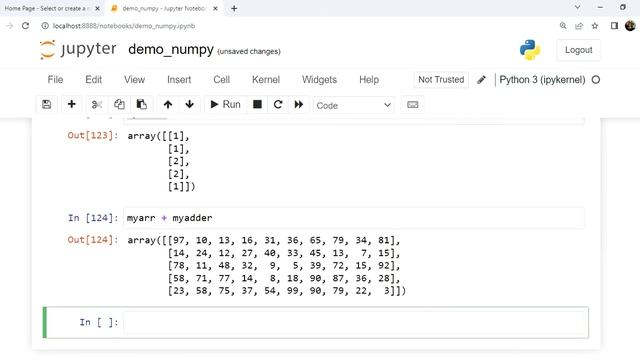Paste cells below icon
This screenshot has height=360, width=640.
pyautogui.click(x=142, y=104)
